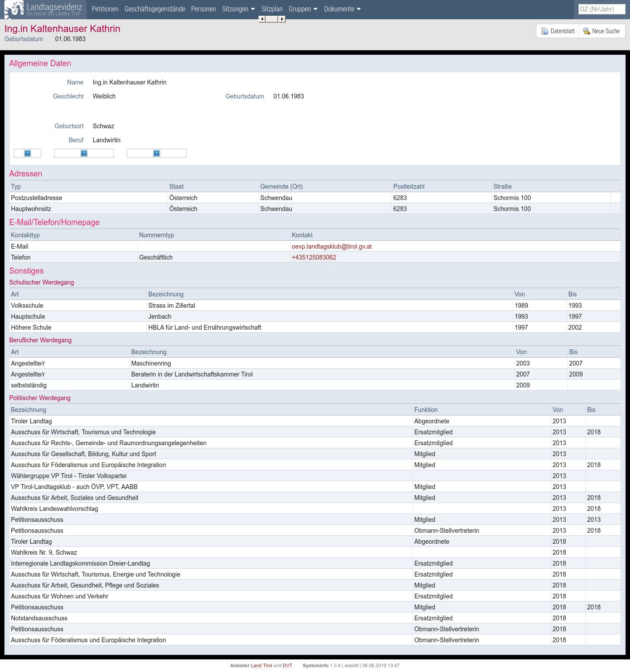The height and width of the screenshot is (672, 630).
Task: Click the Ing.in Kaltenhauser Kathrin page title
Action: 62,29
